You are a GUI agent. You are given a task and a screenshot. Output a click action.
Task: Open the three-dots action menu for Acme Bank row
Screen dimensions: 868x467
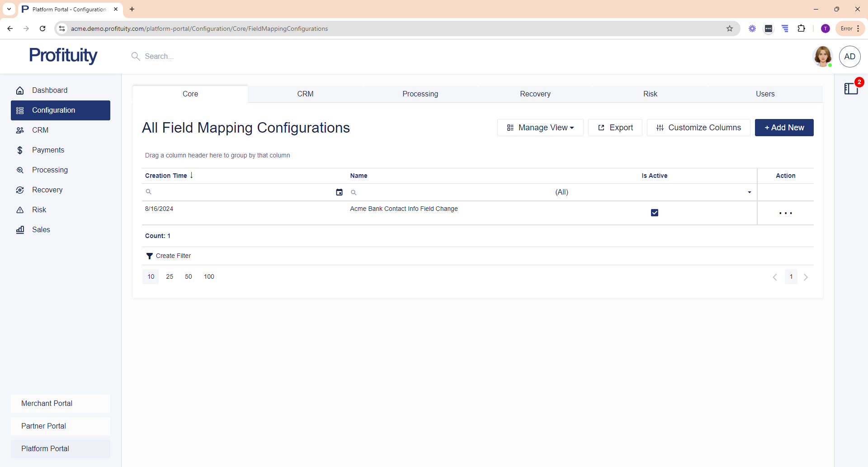pos(785,213)
